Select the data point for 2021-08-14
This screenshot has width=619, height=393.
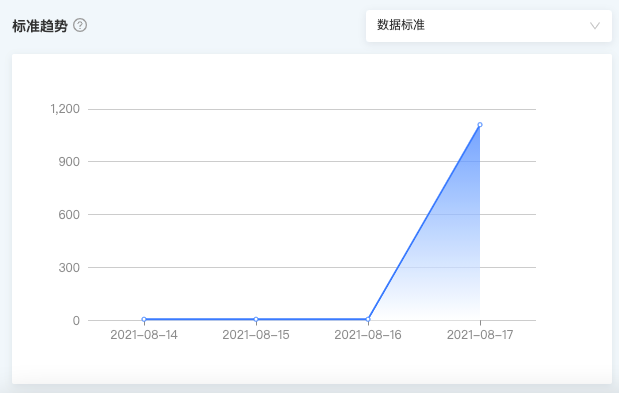tap(144, 319)
